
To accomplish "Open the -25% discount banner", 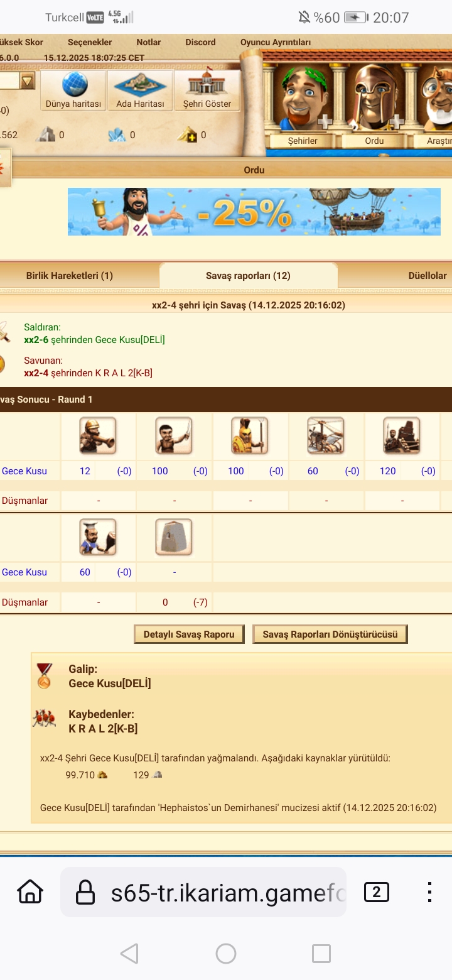I will click(x=254, y=212).
